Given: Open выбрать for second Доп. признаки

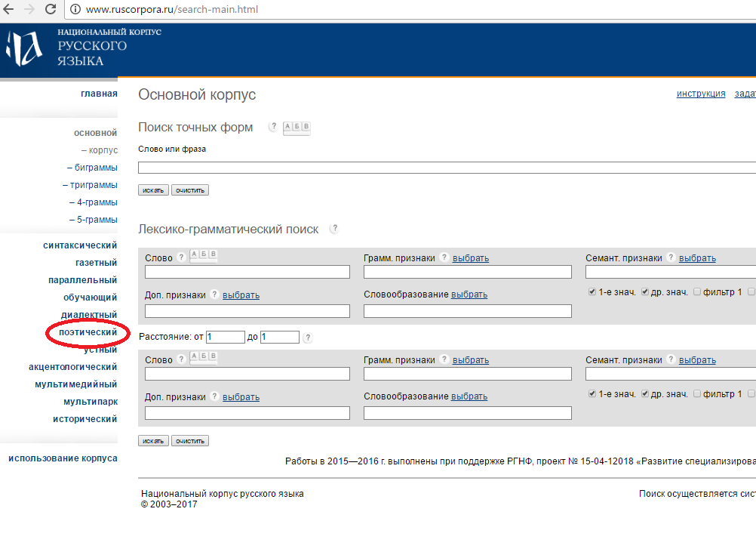Looking at the screenshot, I should click(241, 396).
